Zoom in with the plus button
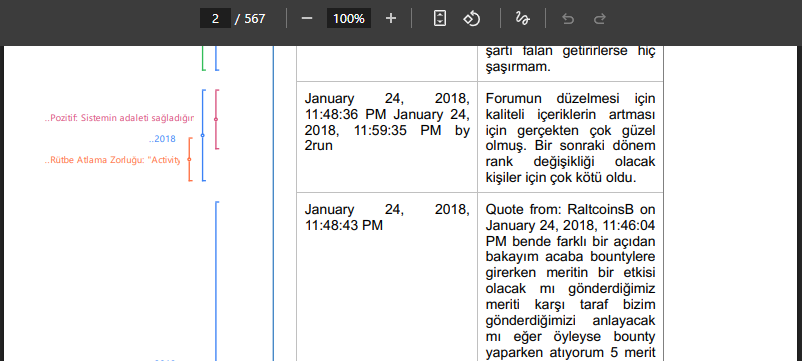Image resolution: width=802 pixels, height=361 pixels. [x=391, y=19]
